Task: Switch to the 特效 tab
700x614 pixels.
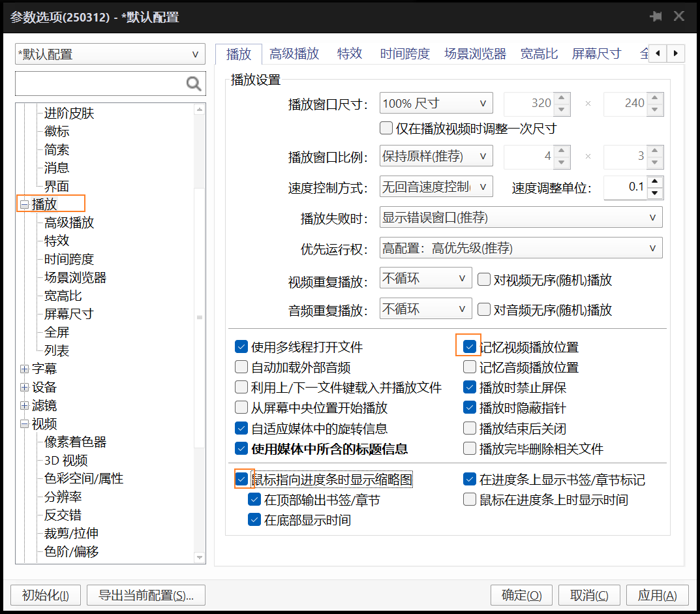Action: [x=350, y=54]
